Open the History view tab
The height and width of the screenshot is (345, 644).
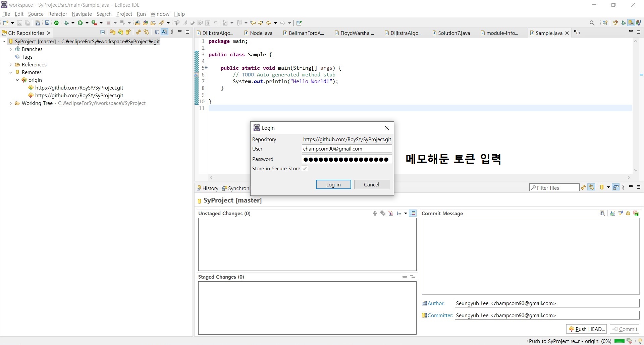[x=208, y=188]
